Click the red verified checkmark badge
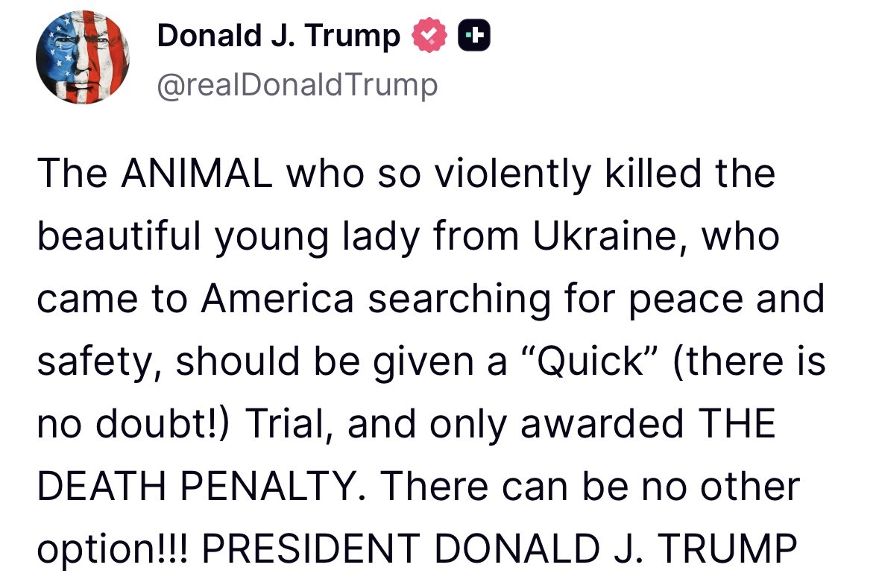 (429, 35)
